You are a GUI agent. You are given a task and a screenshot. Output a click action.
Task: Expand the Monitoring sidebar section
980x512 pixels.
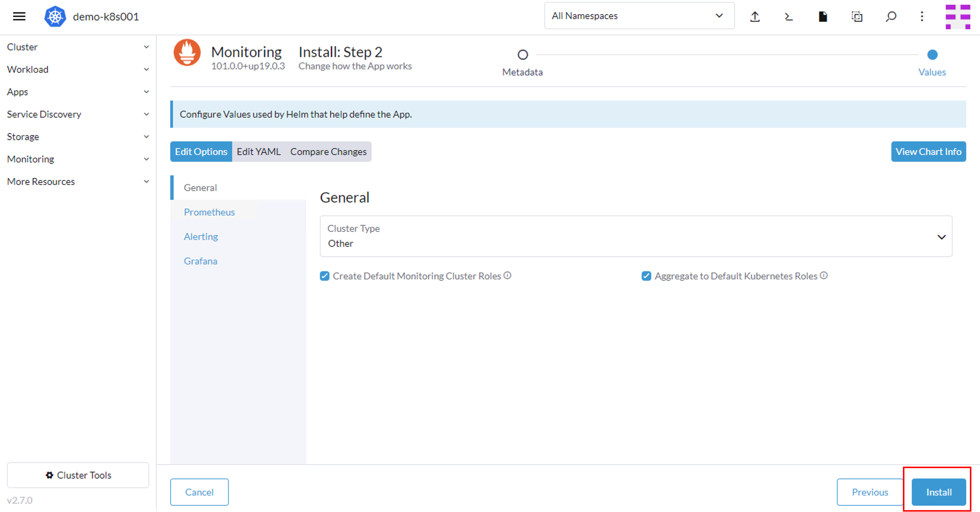click(x=78, y=159)
